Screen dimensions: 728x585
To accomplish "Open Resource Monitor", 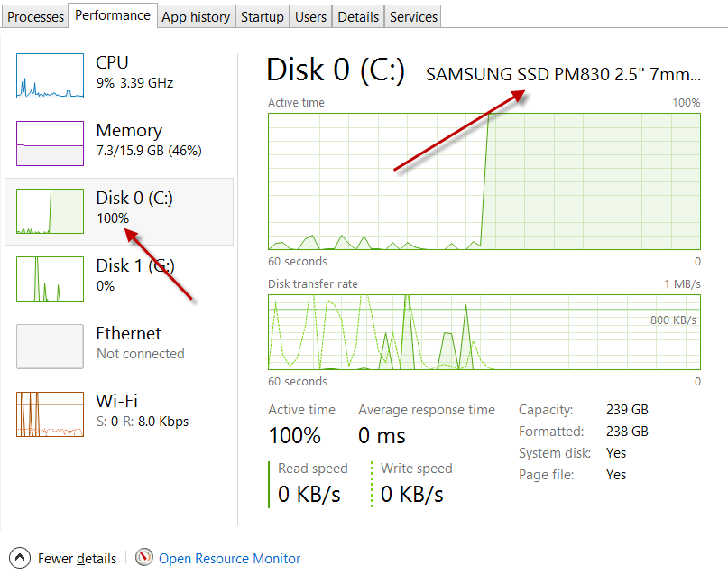I will (x=229, y=558).
